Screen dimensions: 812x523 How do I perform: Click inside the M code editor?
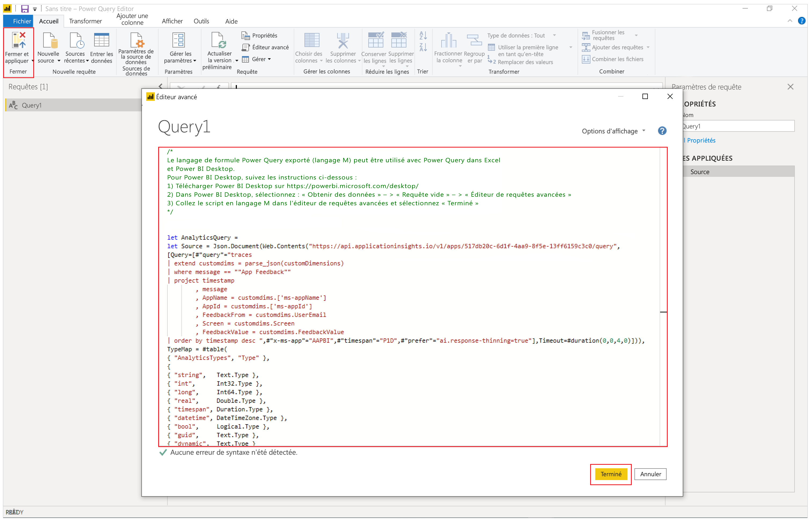(409, 297)
